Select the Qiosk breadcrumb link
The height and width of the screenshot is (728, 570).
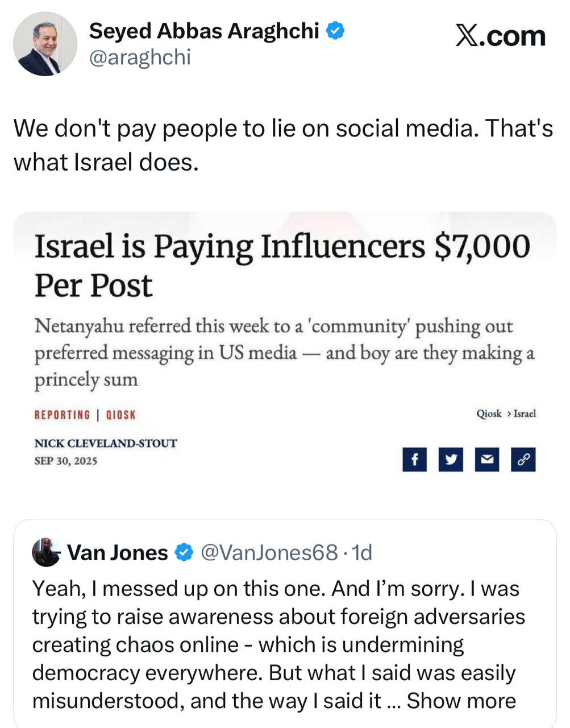pos(489,413)
